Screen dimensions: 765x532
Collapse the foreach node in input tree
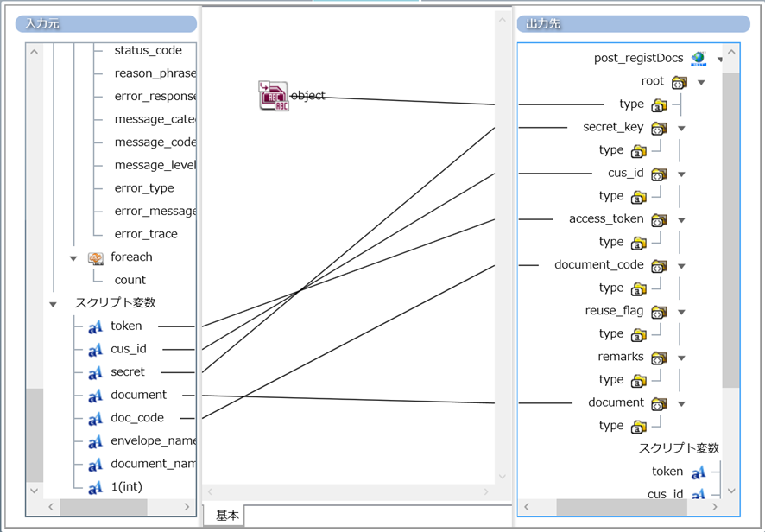coord(73,257)
